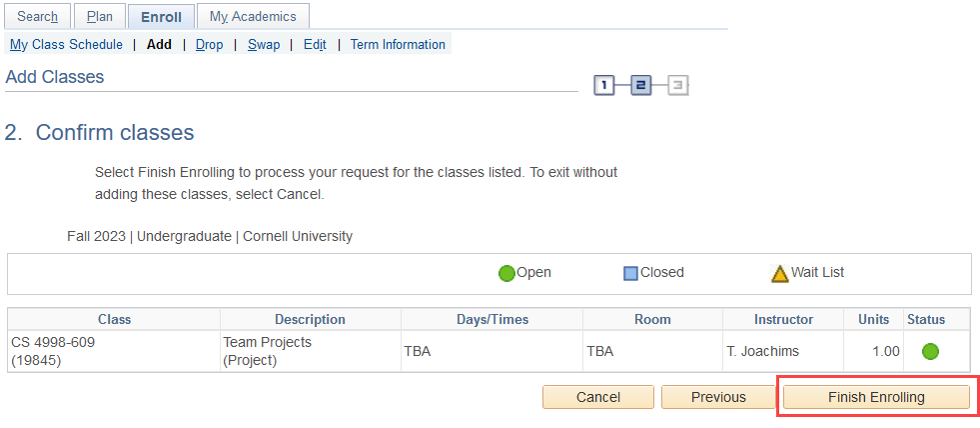This screenshot has width=980, height=428.
Task: Click the green status circle for CS 4998-609
Action: 930,351
